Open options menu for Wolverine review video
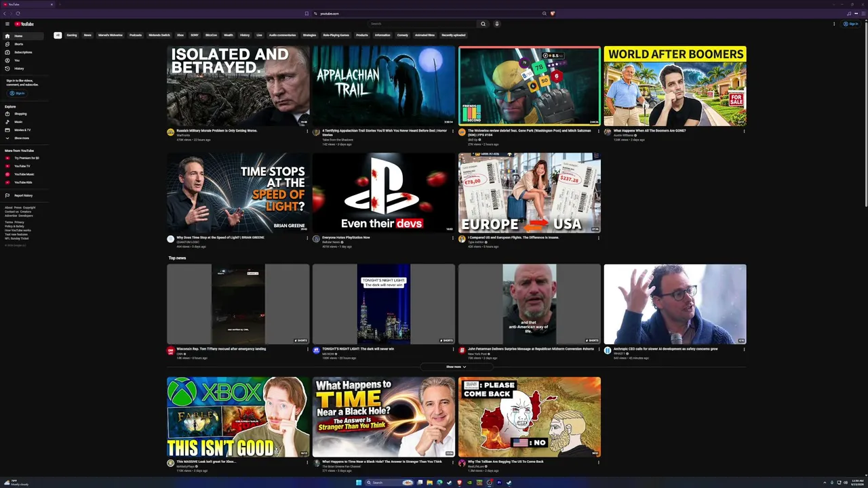 click(x=598, y=131)
